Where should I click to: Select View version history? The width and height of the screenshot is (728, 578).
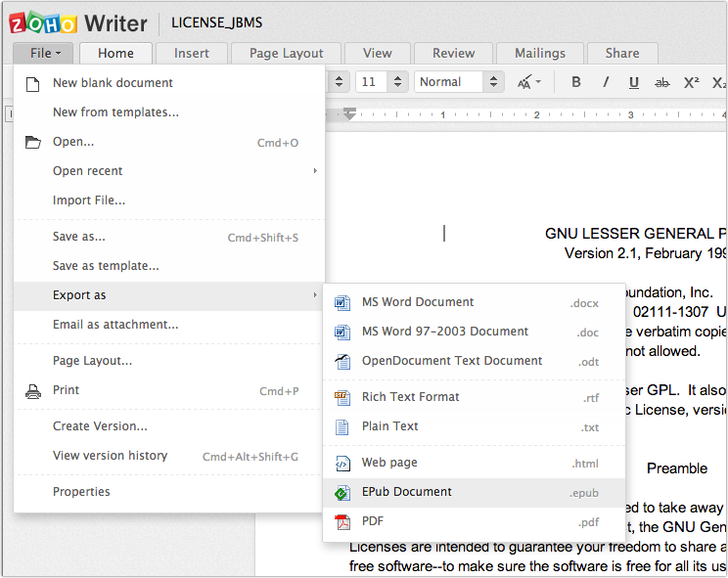169,456
